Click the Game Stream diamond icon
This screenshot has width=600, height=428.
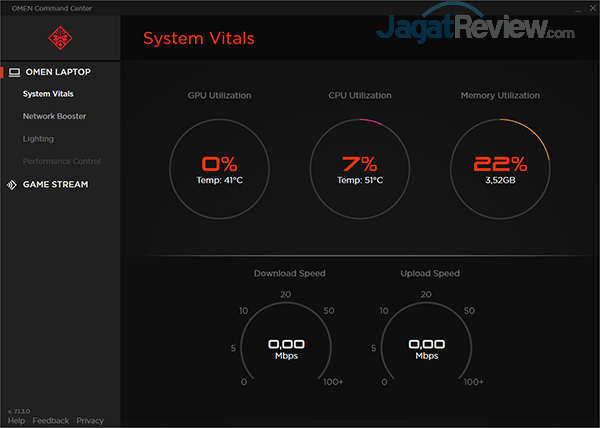12,184
